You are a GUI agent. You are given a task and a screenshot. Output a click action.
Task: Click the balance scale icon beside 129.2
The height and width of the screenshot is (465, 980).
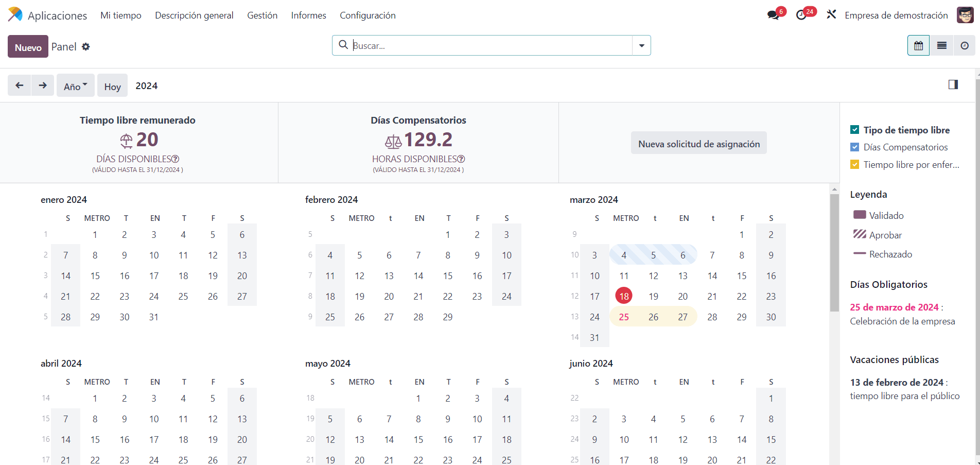pos(393,141)
